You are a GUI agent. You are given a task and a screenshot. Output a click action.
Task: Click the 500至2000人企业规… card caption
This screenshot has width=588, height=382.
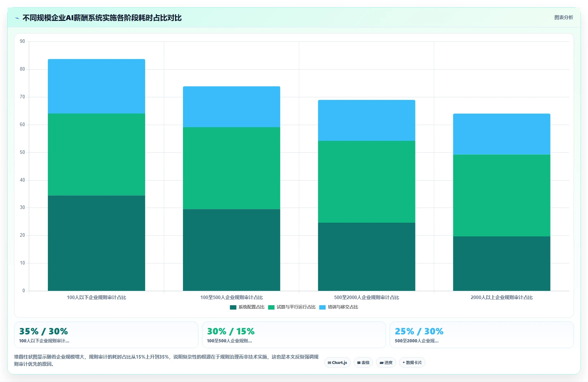[x=417, y=341]
